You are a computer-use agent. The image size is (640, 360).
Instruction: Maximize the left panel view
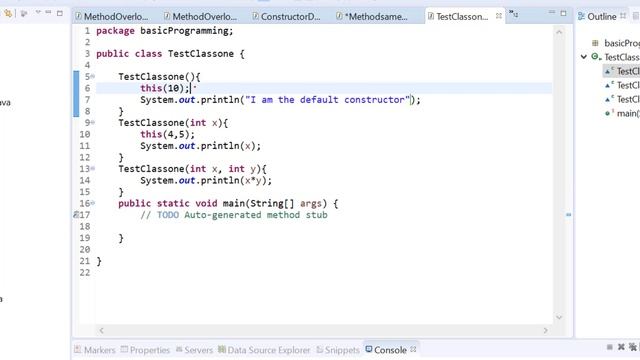(x=60, y=13)
